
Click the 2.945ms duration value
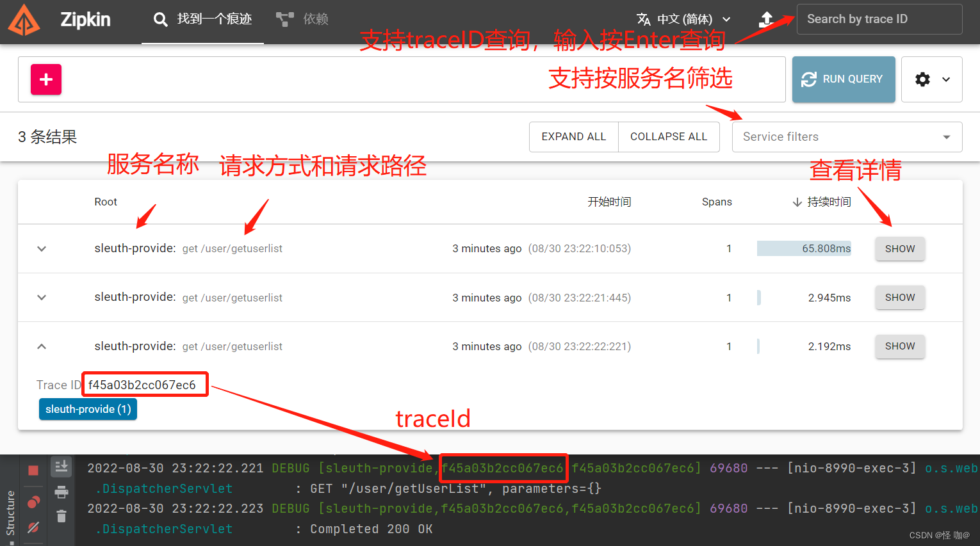pyautogui.click(x=829, y=298)
